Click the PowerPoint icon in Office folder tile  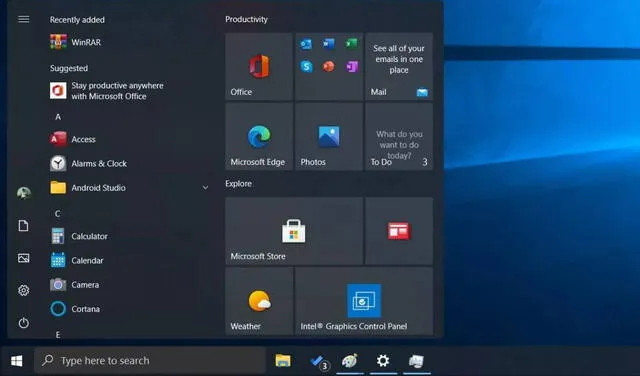point(329,66)
